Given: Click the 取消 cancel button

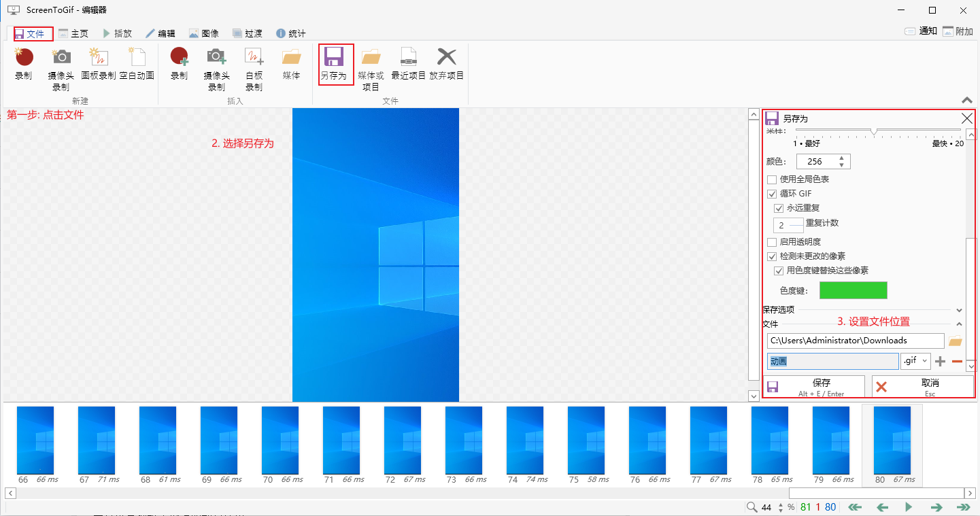Looking at the screenshot, I should [x=922, y=387].
